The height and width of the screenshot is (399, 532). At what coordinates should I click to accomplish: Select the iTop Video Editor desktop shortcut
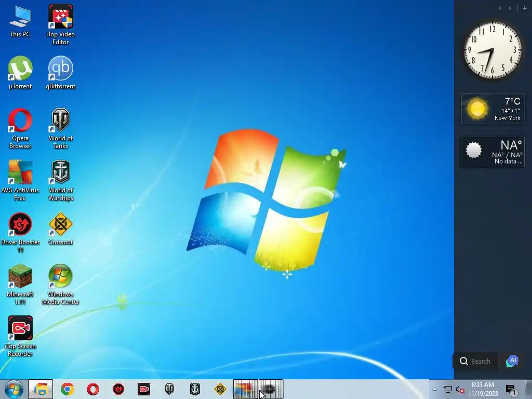point(61,24)
